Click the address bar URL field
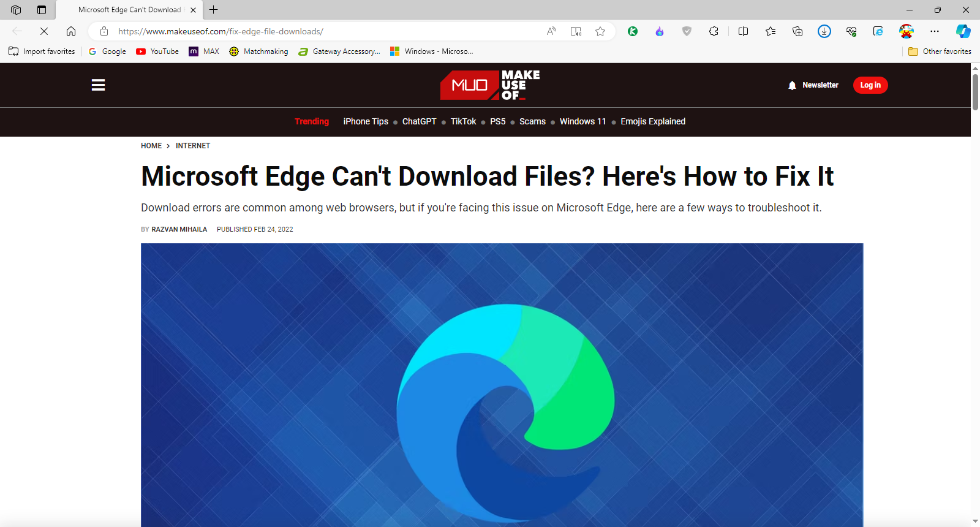980x527 pixels. (306, 31)
